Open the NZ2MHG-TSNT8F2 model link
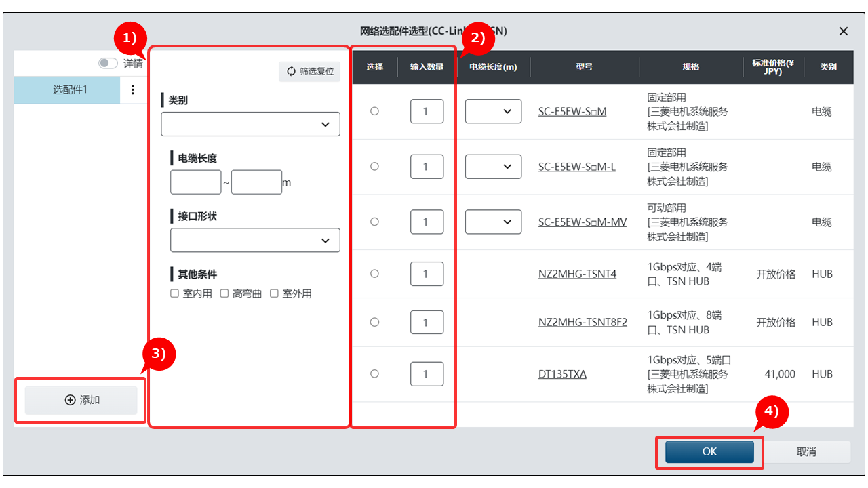Viewport: 868px width, 488px height. (583, 323)
